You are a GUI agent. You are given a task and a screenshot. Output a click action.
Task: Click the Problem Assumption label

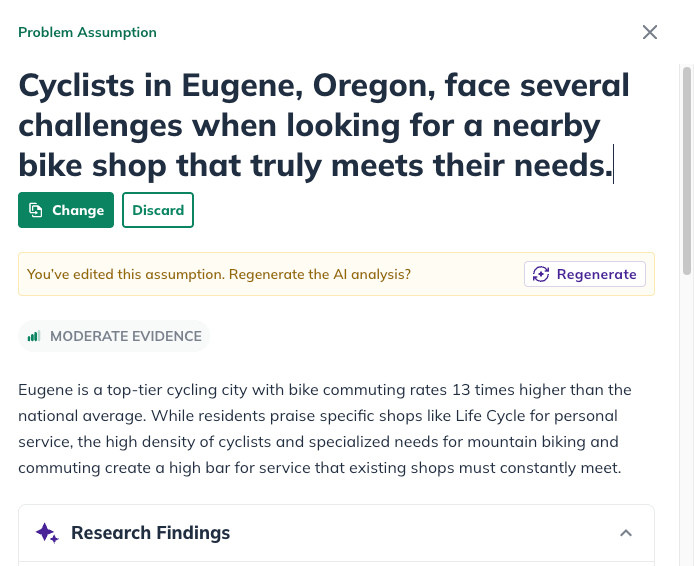click(x=87, y=32)
